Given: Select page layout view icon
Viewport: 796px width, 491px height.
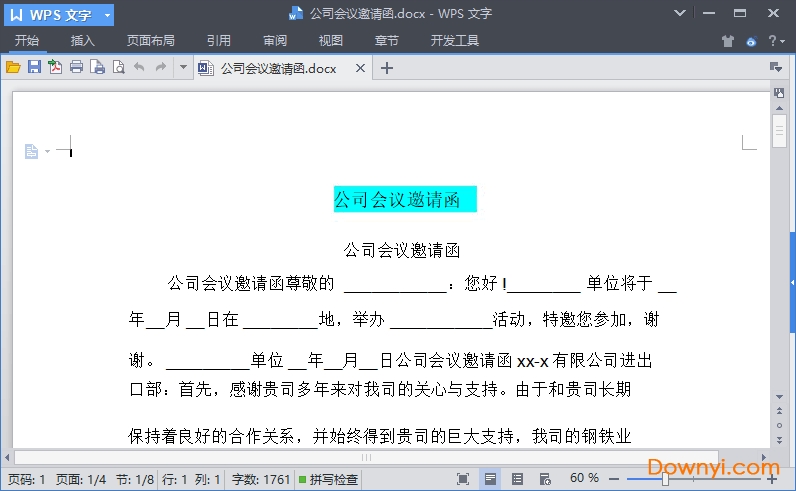Looking at the screenshot, I should (490, 479).
